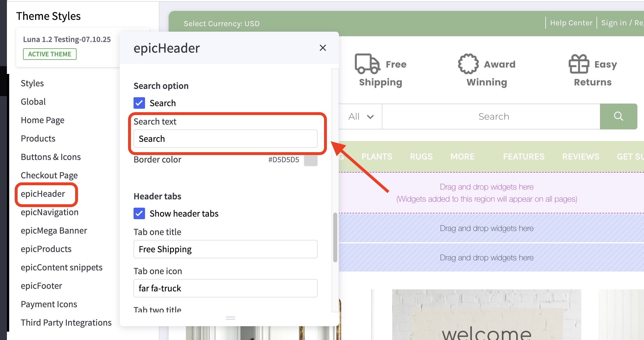
Task: Open the Help Center
Action: (x=571, y=23)
